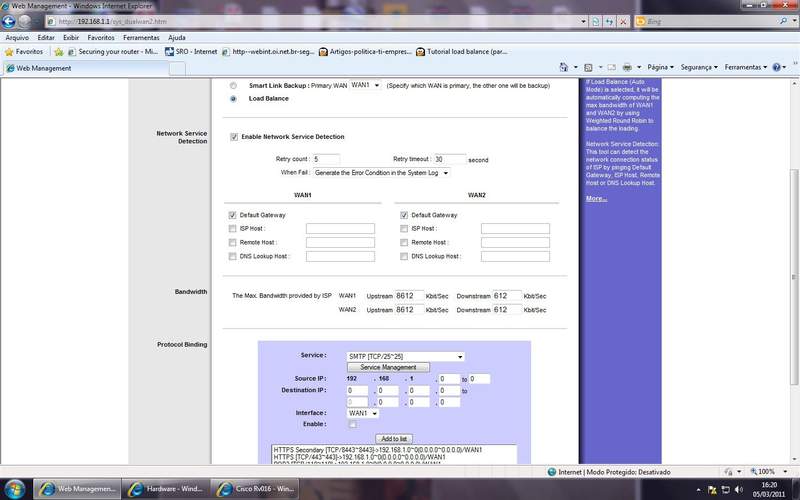Click the RSS feeds icon in the command bar

click(588, 67)
